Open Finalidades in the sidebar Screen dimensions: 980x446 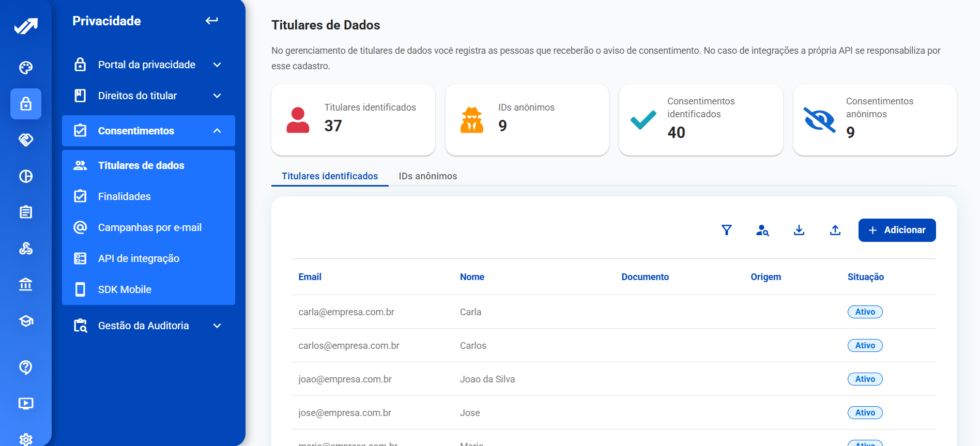click(x=124, y=196)
